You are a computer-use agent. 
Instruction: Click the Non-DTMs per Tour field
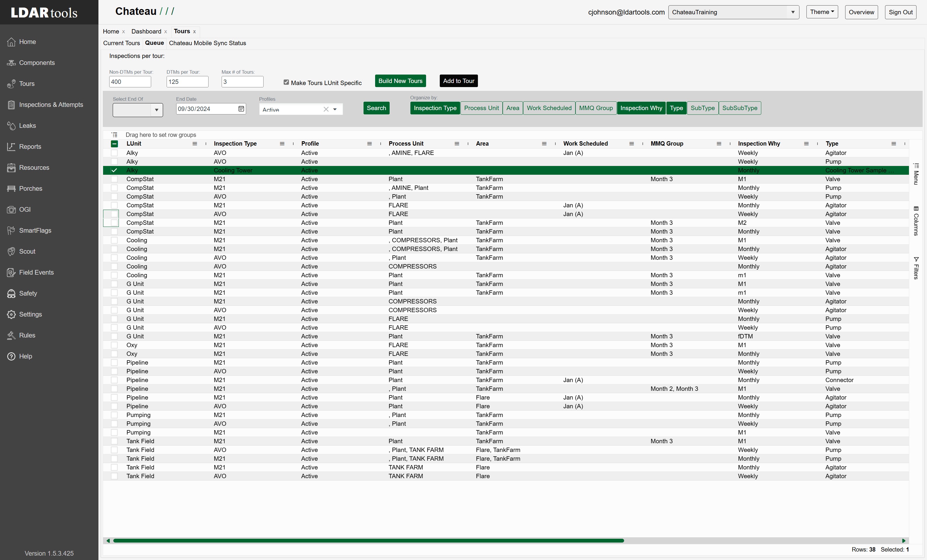click(x=130, y=82)
